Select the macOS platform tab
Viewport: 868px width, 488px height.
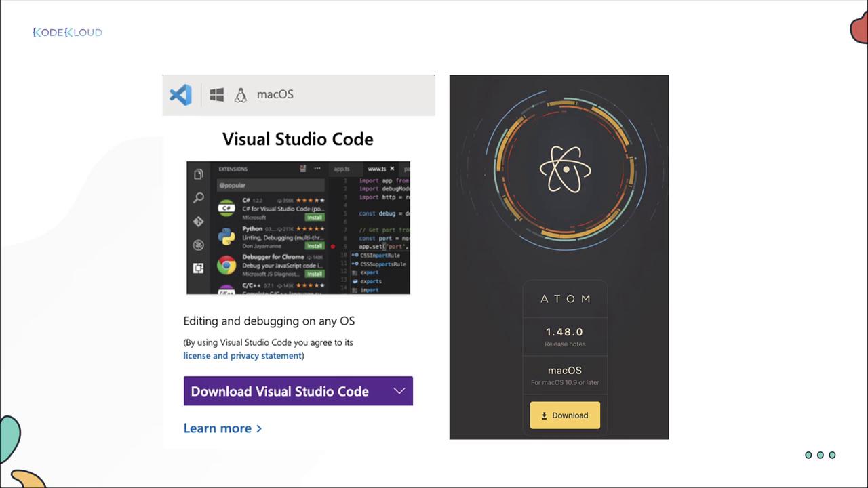click(275, 95)
